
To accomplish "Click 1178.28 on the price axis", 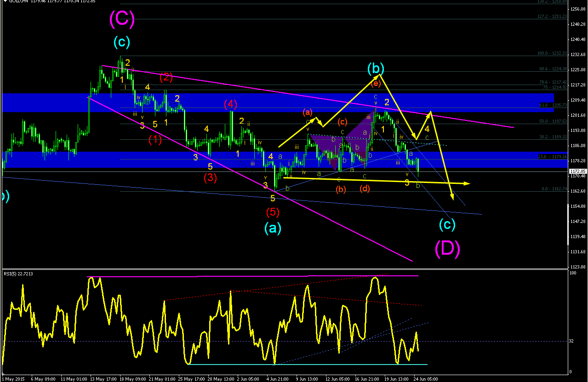I will coord(578,161).
